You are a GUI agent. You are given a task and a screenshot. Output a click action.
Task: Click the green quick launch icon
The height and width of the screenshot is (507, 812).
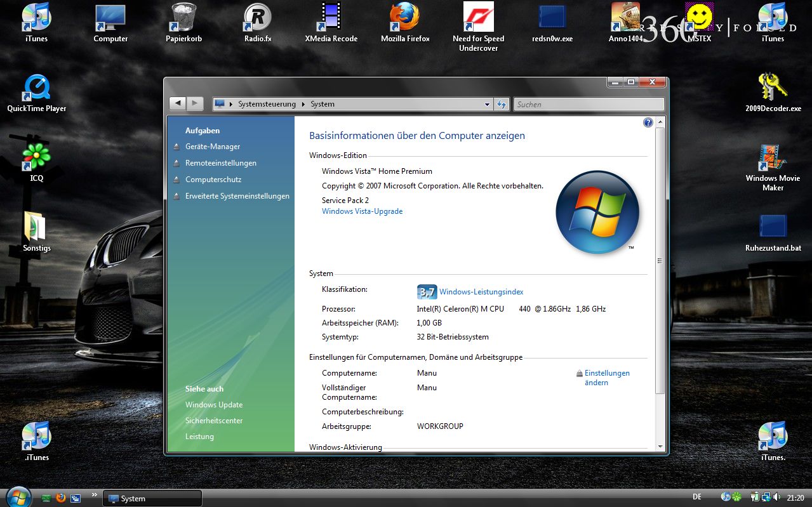coord(46,498)
